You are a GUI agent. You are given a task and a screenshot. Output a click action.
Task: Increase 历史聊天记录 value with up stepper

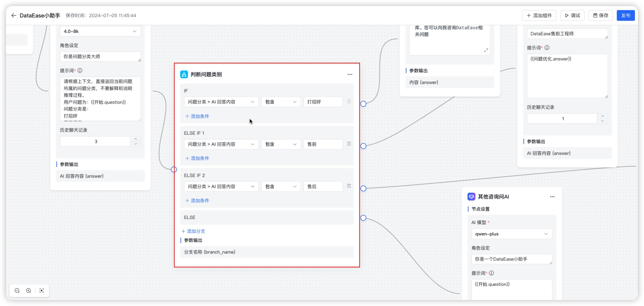coord(135,139)
